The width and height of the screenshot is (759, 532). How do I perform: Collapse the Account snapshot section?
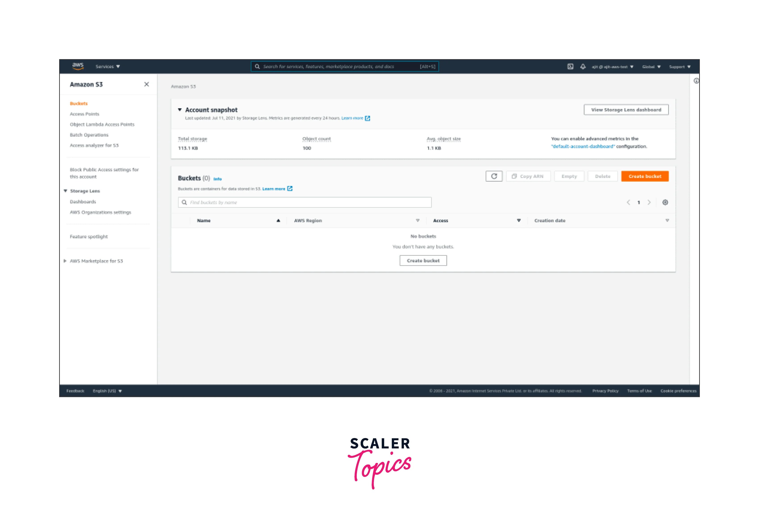pyautogui.click(x=179, y=109)
